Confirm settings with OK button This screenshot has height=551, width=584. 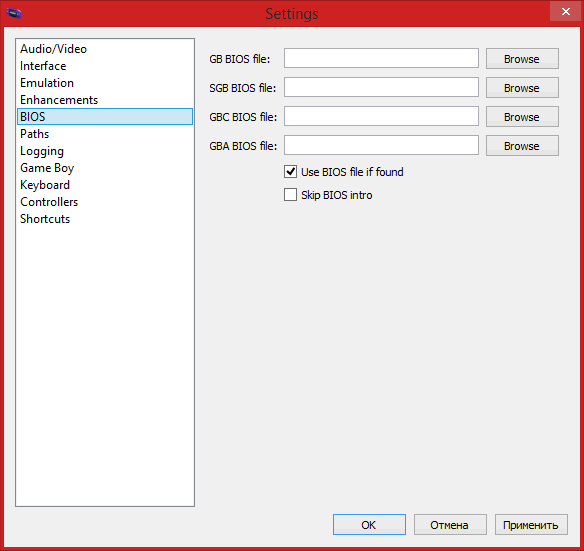pos(369,525)
